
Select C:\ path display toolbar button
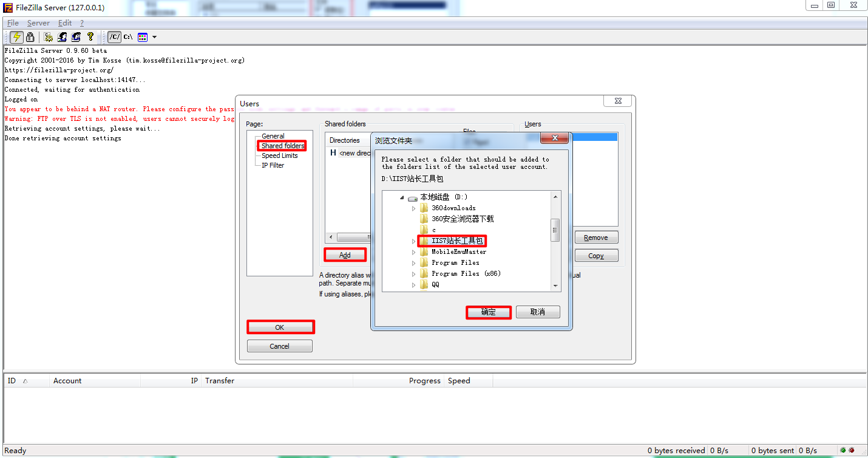click(128, 37)
